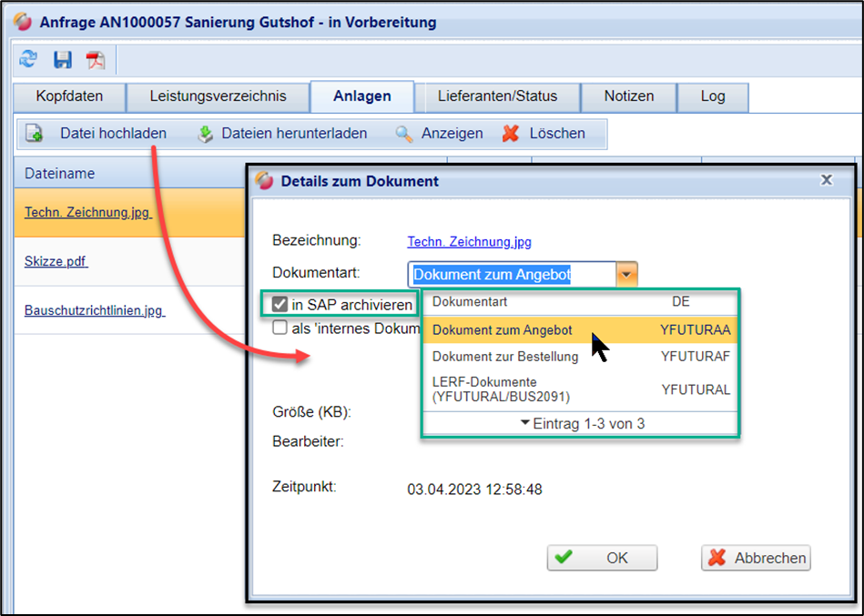Switch to the Leistungsverzeichnis tab
This screenshot has height=616, width=864.
tap(218, 96)
